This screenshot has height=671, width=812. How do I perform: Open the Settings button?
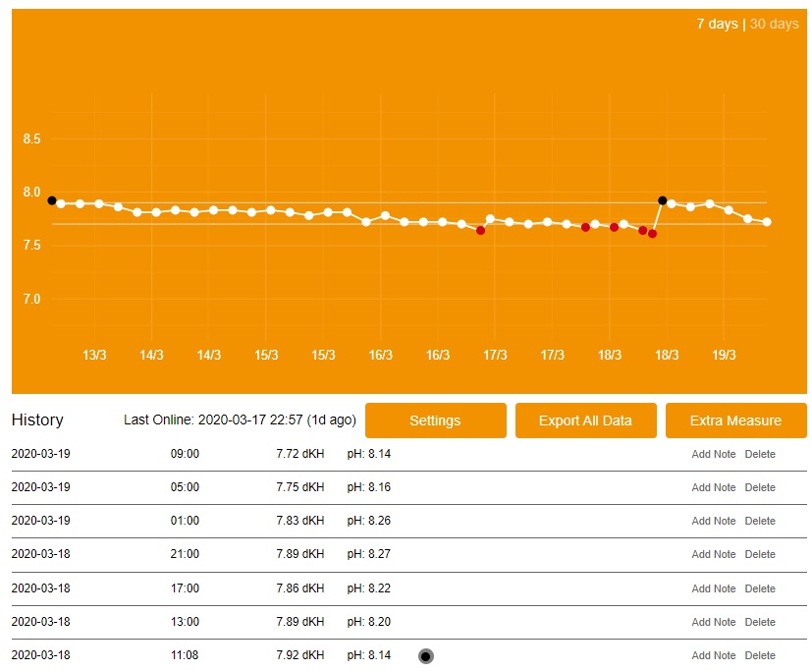click(435, 420)
